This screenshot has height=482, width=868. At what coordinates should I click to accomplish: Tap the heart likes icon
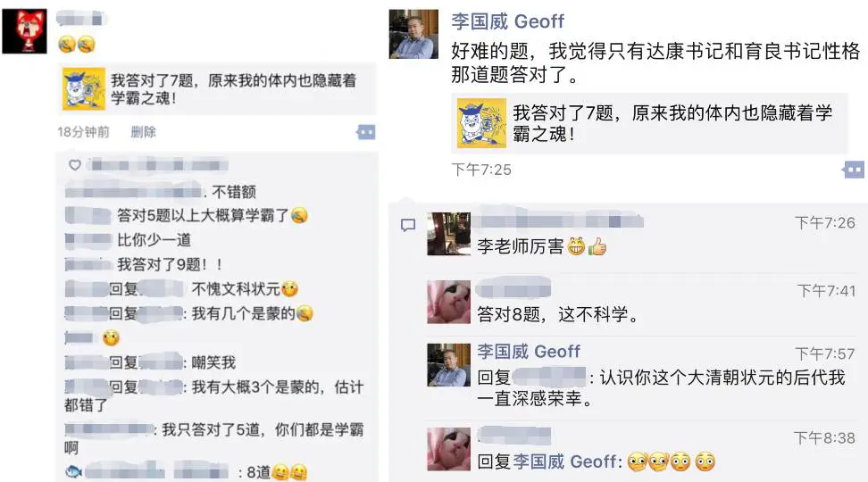(x=75, y=164)
